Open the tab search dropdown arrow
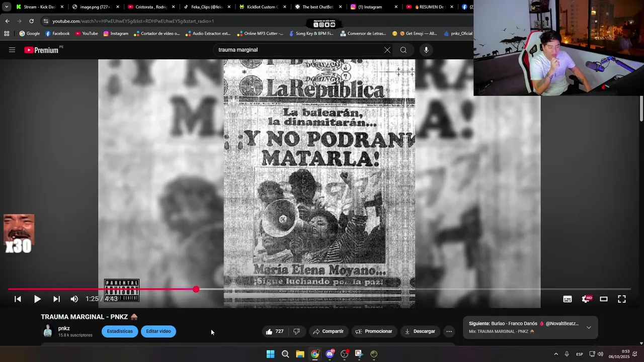The height and width of the screenshot is (362, 644). click(x=7, y=7)
